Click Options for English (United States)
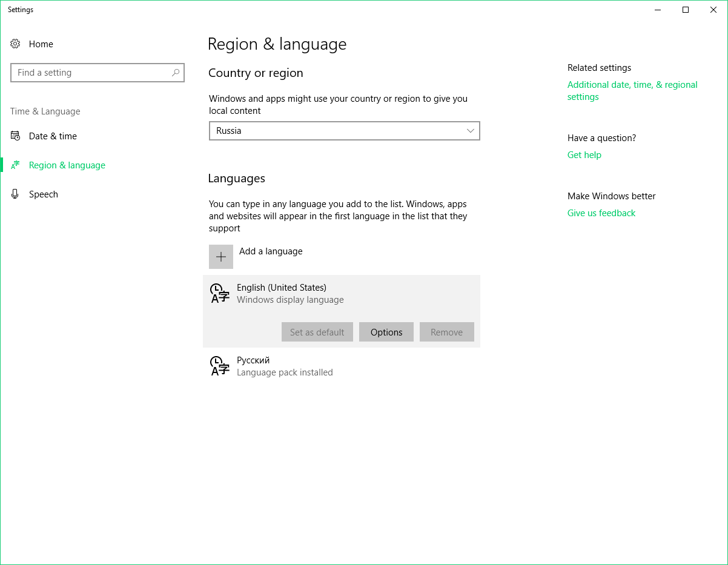The width and height of the screenshot is (728, 565). (386, 332)
